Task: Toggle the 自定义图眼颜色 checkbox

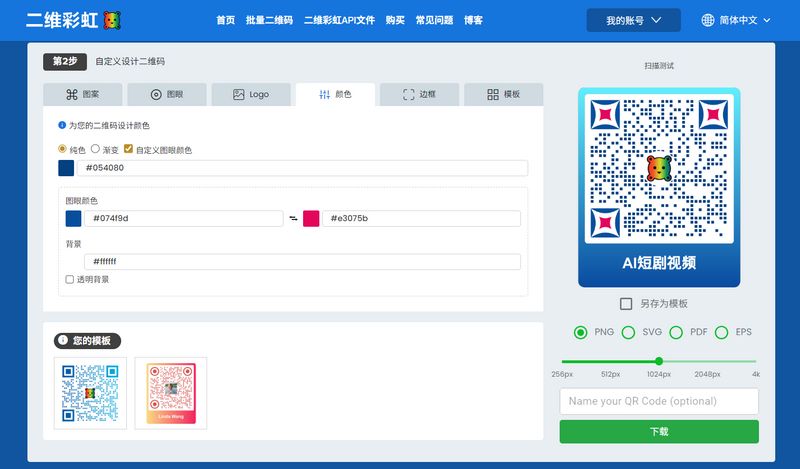Action: (x=128, y=149)
